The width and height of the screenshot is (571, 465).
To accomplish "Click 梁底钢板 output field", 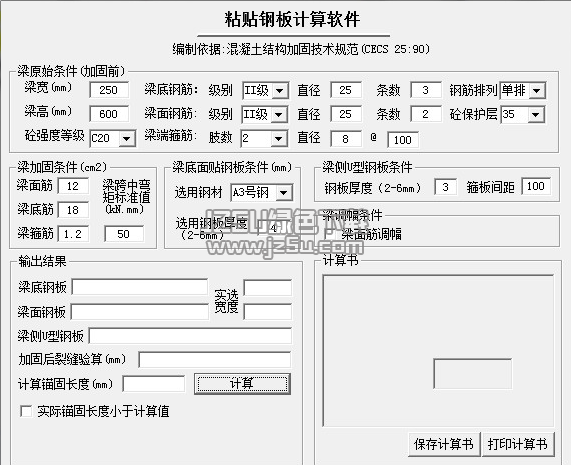I will (140, 287).
